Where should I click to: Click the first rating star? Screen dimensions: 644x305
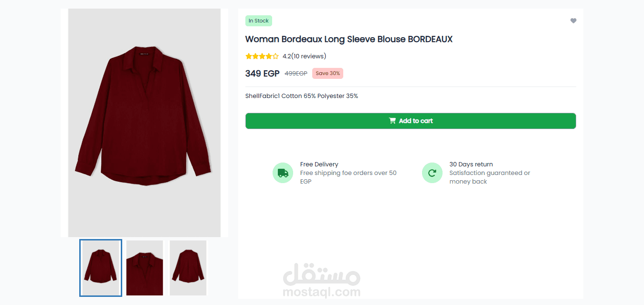point(249,56)
